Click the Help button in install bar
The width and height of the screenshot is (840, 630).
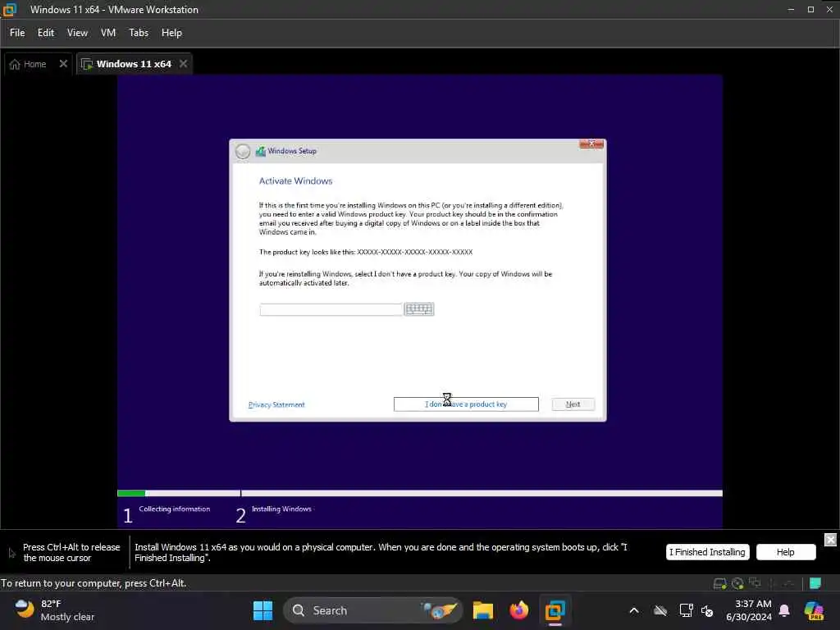[x=786, y=552]
